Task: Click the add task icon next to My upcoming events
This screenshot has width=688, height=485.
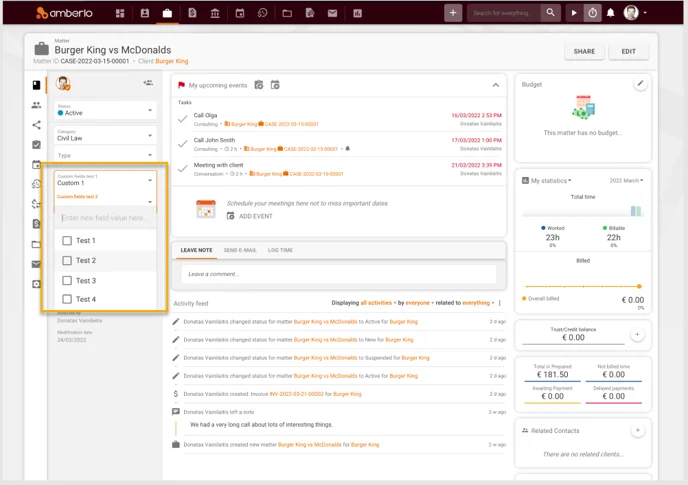Action: coord(259,85)
